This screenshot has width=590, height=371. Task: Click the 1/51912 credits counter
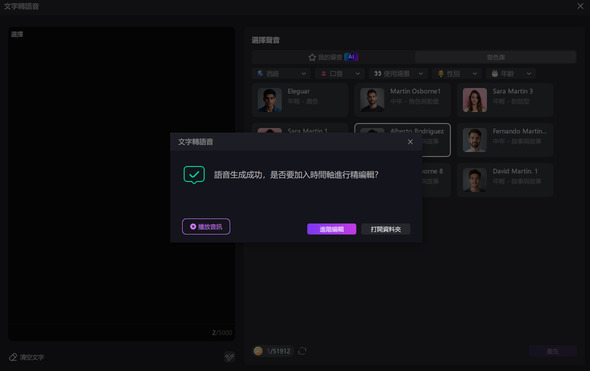pos(278,351)
